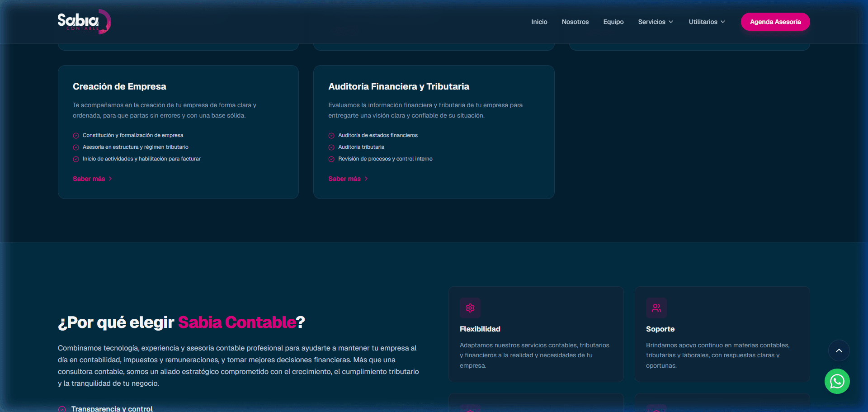868x412 pixels.
Task: Click the scroll-to-top arrow button
Action: coord(839,350)
